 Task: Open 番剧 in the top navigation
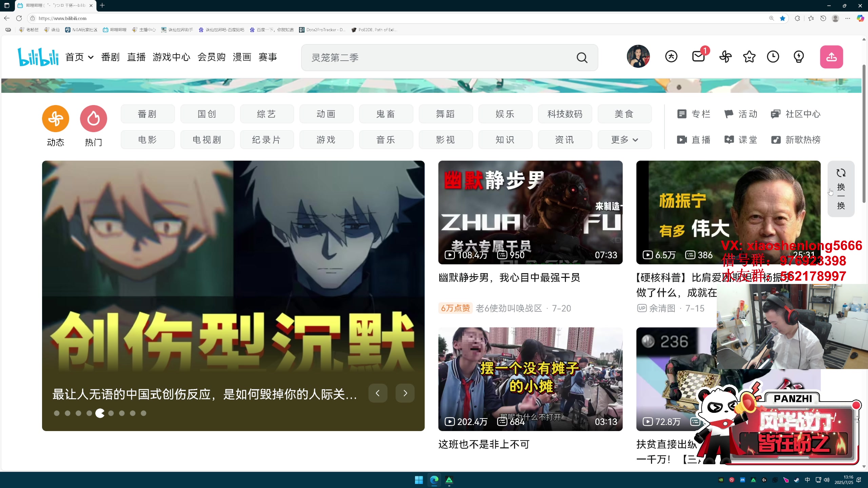click(x=111, y=57)
